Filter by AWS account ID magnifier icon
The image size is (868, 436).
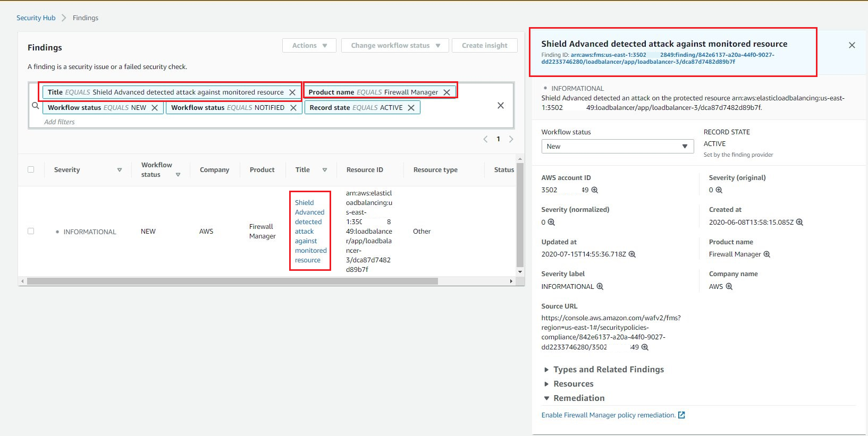(595, 190)
